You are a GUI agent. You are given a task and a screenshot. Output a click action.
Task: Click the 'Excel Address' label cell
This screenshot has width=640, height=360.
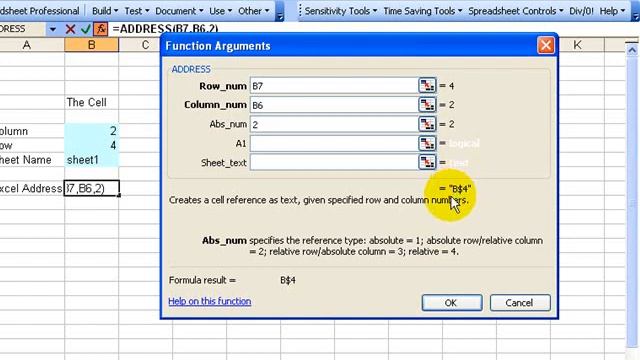point(32,188)
